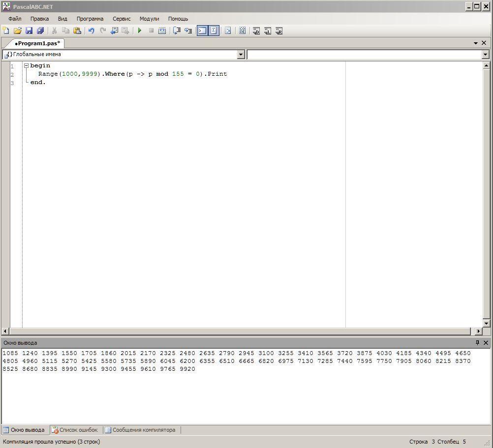The image size is (493, 448).
Task: Click the output value 4650
Action: click(x=463, y=353)
